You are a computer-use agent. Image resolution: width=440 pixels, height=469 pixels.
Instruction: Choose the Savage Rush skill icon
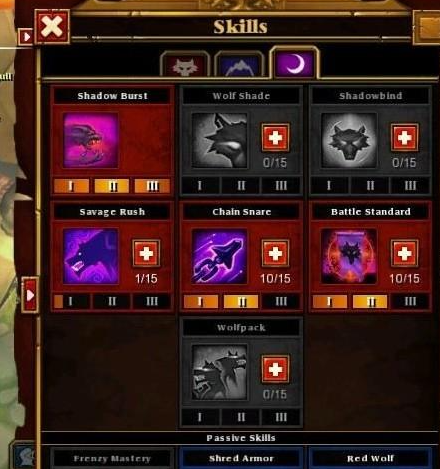[91, 256]
